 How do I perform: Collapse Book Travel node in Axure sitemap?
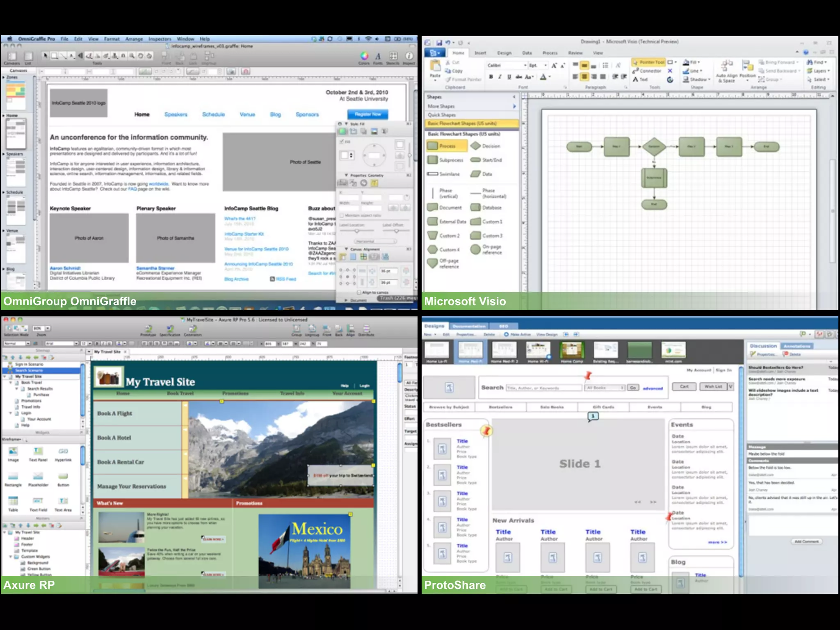click(x=11, y=382)
